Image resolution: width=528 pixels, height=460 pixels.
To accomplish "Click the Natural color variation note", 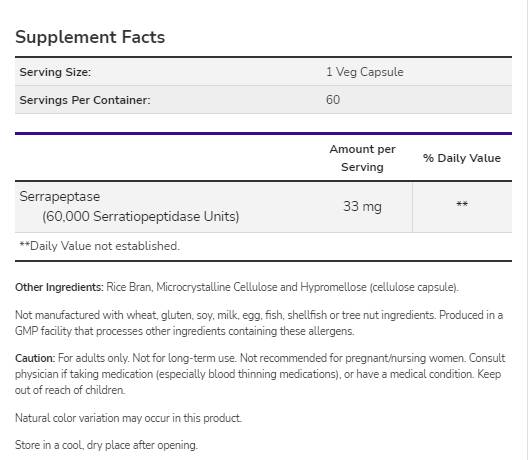I will (x=128, y=418).
